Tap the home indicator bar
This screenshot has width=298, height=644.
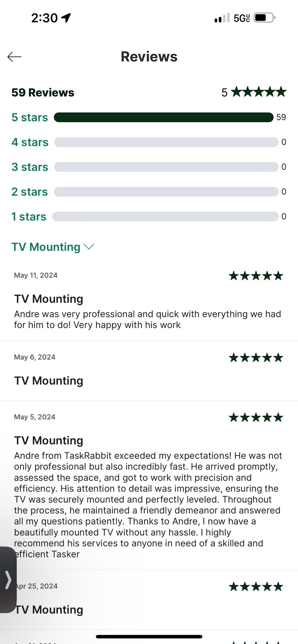point(149,636)
